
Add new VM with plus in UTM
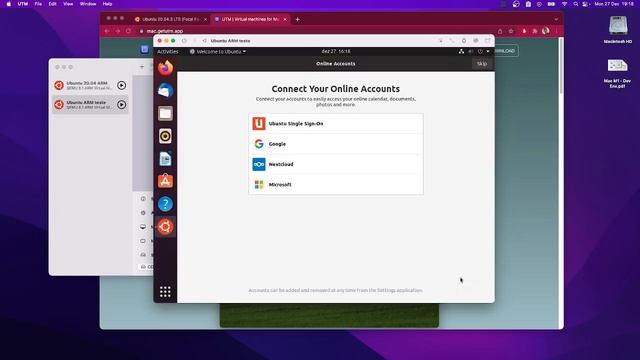pyautogui.click(x=142, y=67)
